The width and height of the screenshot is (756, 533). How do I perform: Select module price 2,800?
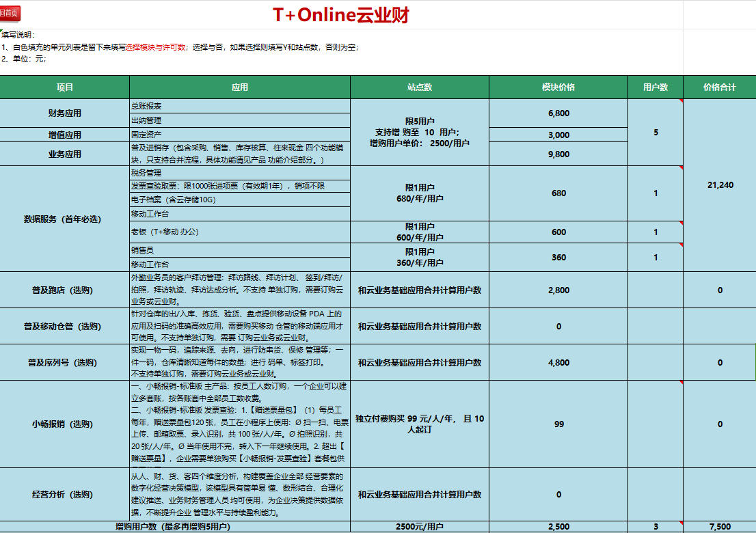[558, 290]
